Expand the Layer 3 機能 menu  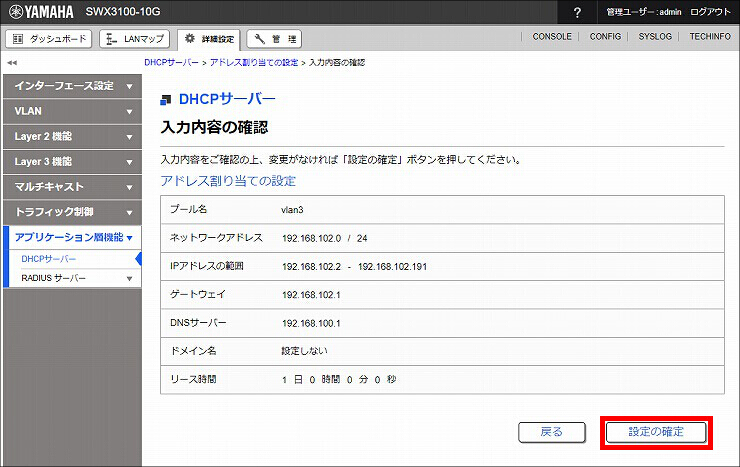[72, 162]
